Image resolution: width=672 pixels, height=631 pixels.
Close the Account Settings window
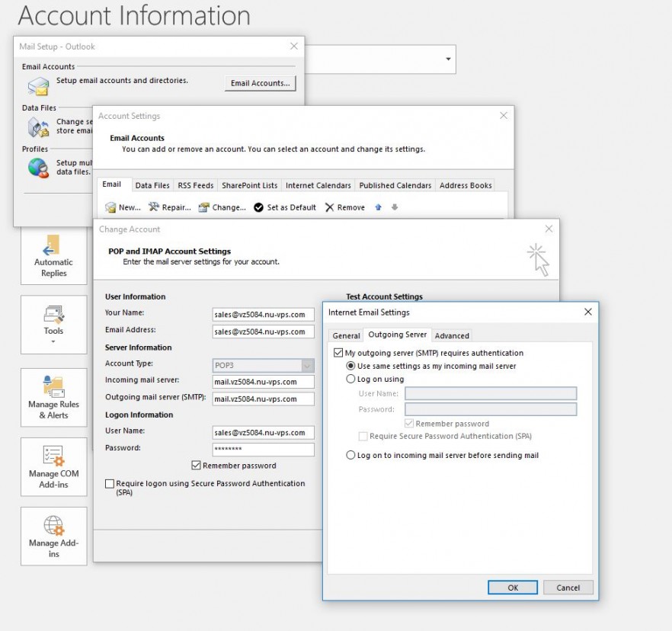[x=504, y=116]
